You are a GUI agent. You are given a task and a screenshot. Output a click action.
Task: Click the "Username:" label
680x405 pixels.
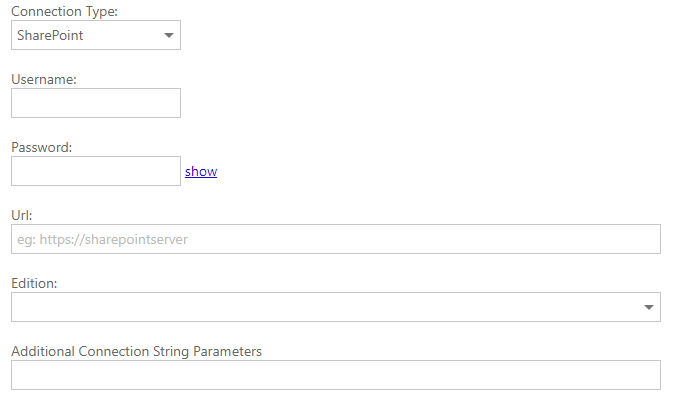(x=44, y=78)
